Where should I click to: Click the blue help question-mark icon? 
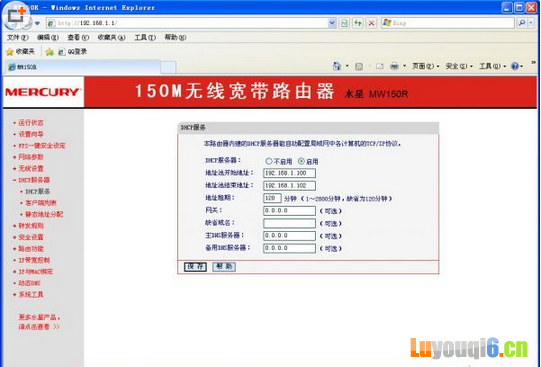[x=514, y=66]
